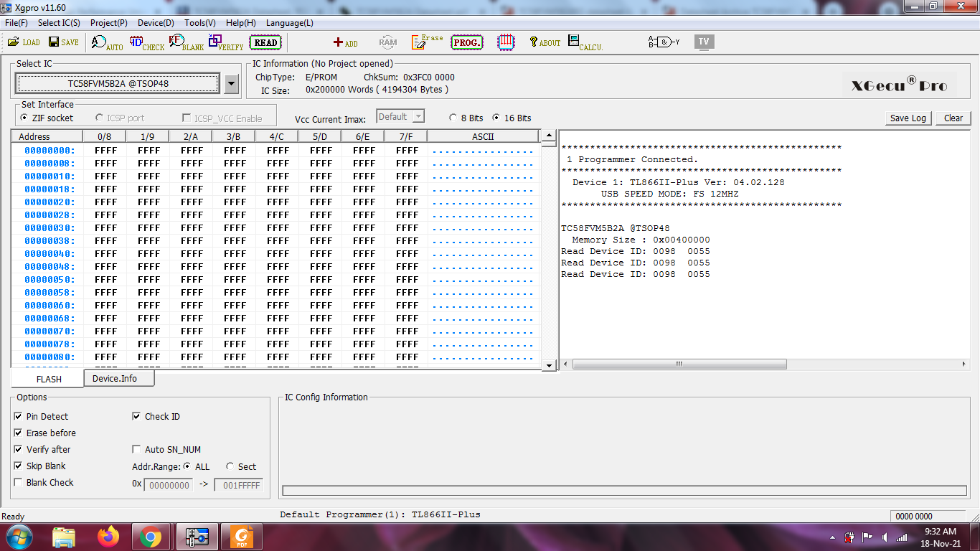The image size is (980, 551).
Task: Open the CALCU. calculator tool
Action: [585, 42]
